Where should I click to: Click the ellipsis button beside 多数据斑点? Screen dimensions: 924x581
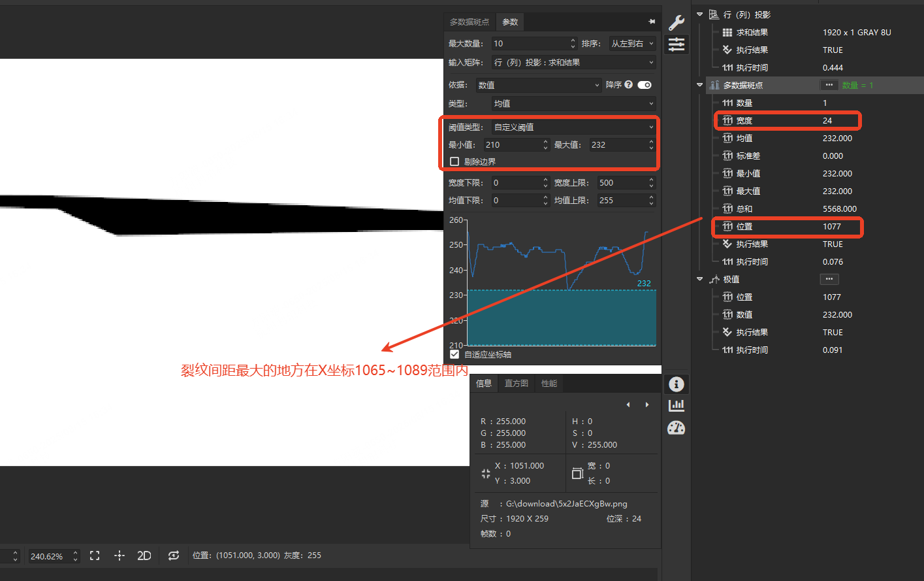(x=829, y=85)
